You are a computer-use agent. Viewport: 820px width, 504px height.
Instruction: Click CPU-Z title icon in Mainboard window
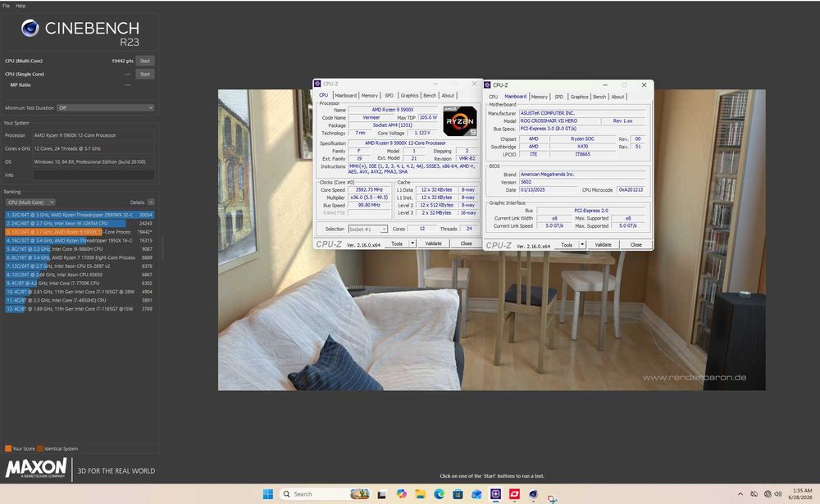(487, 84)
